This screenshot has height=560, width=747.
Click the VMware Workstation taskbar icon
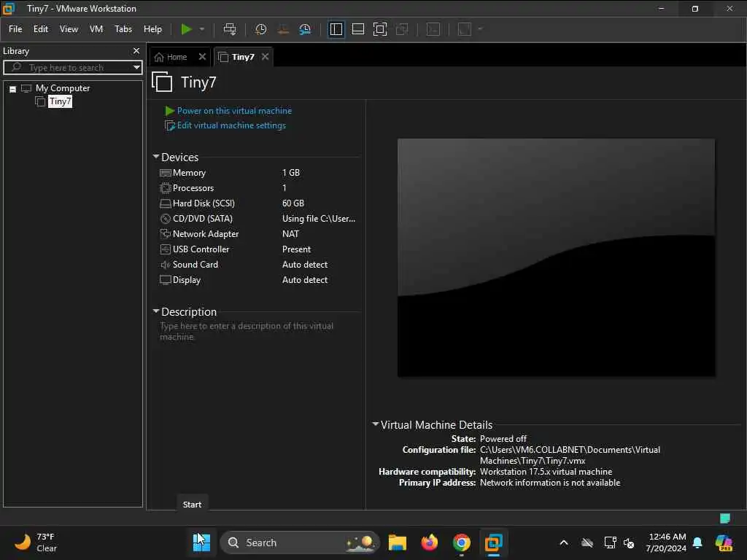pos(494,542)
